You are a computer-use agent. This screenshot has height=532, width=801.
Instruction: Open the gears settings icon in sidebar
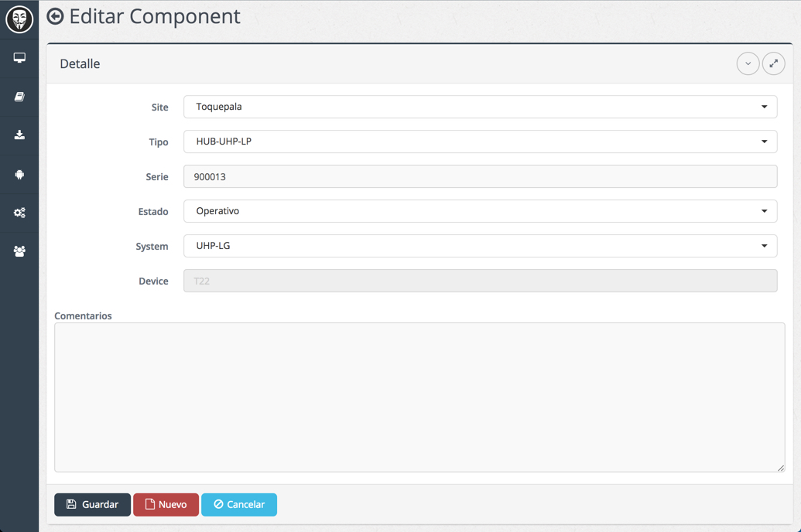click(19, 213)
